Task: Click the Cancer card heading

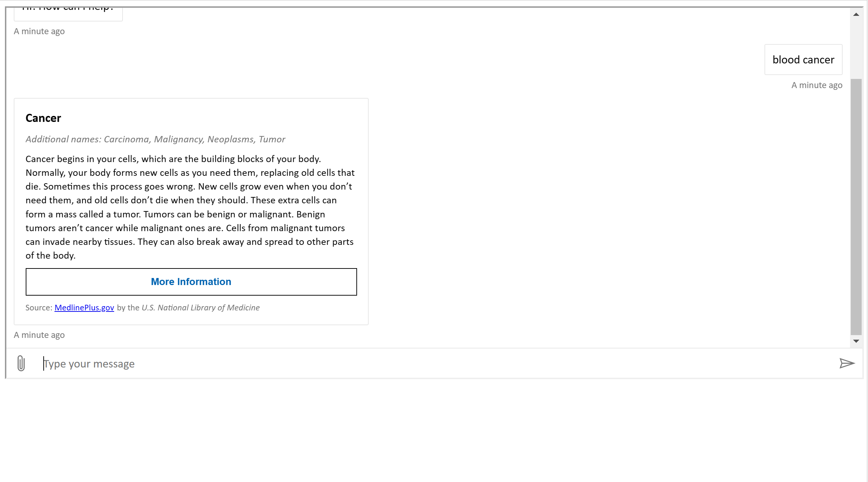Action: 43,118
